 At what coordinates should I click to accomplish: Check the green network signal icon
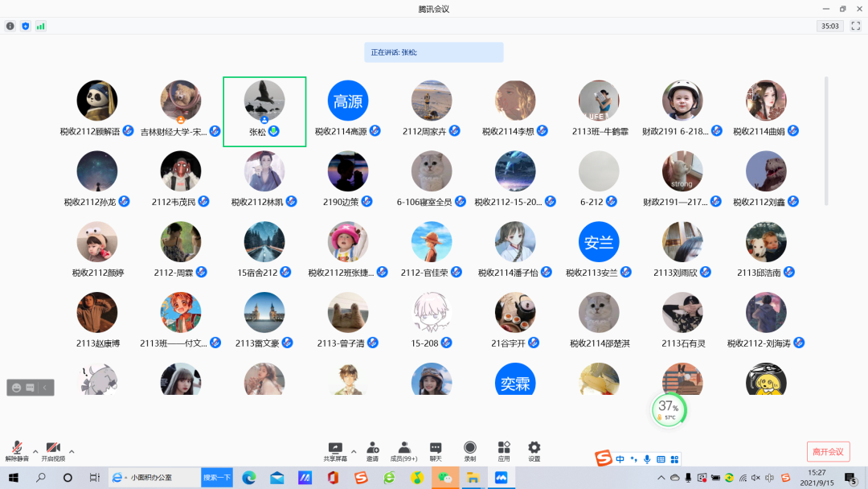point(40,26)
